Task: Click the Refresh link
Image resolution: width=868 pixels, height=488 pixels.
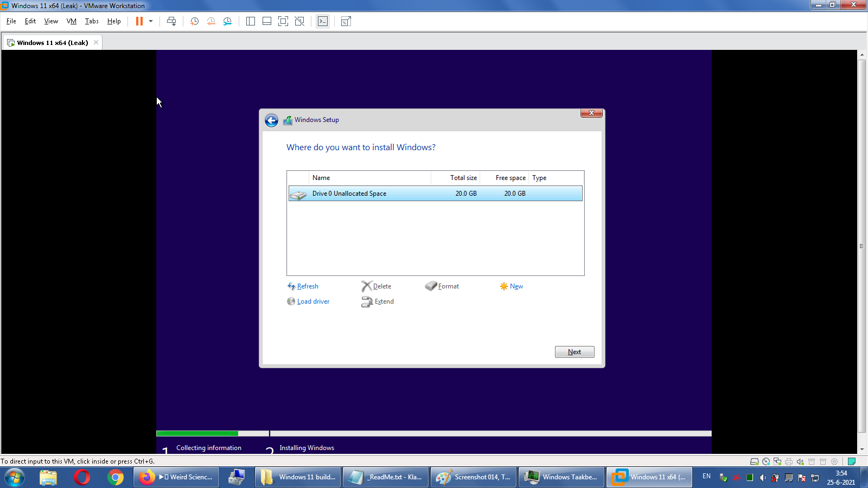Action: click(x=308, y=286)
